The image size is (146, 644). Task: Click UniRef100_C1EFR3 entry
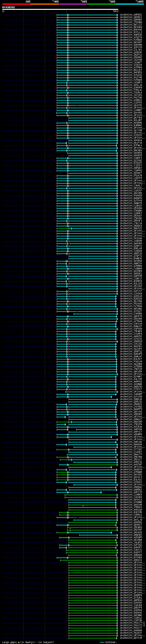[131, 103]
